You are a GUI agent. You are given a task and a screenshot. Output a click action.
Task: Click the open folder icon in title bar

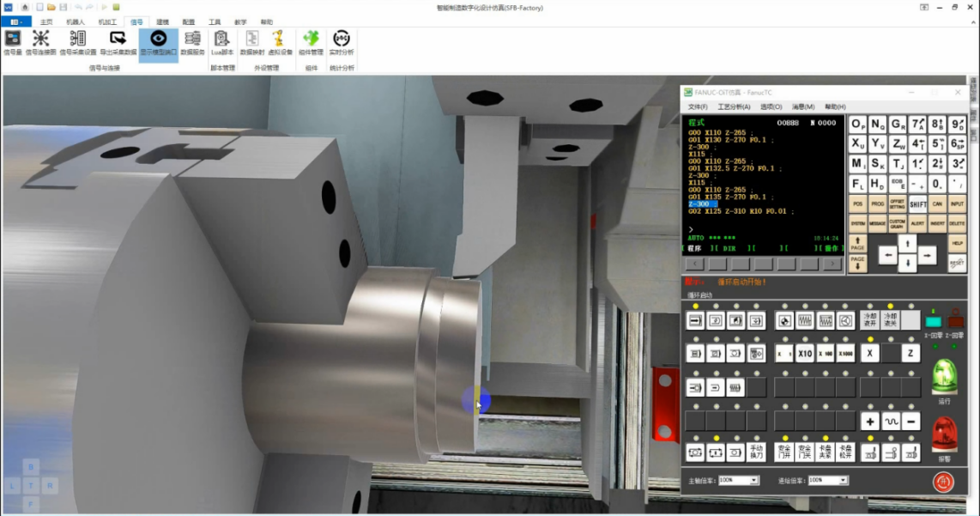pyautogui.click(x=51, y=8)
